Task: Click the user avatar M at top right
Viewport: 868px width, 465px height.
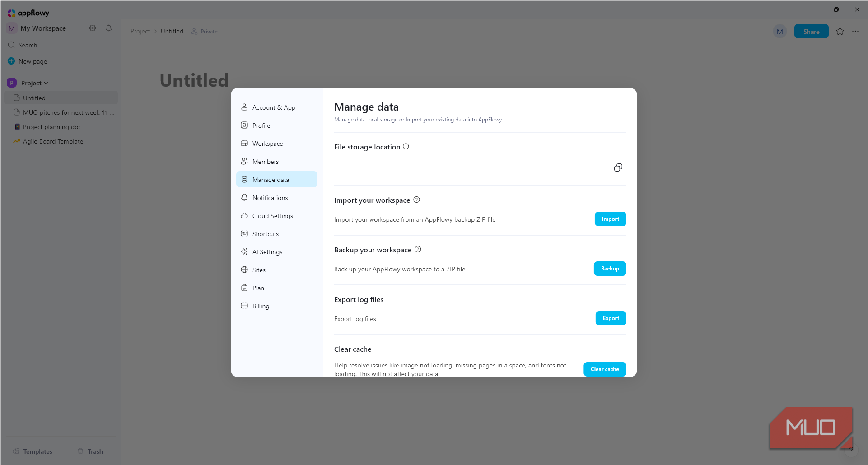Action: [x=780, y=32]
